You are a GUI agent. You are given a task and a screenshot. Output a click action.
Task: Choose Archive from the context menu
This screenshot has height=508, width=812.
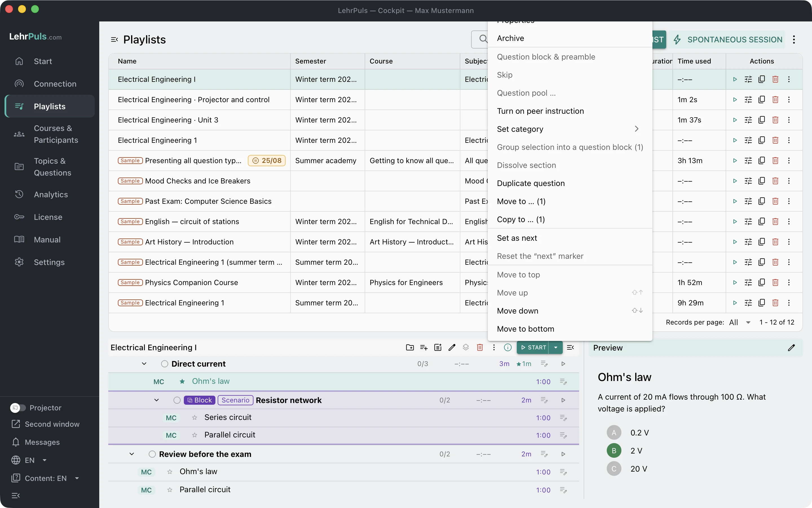pos(570,38)
